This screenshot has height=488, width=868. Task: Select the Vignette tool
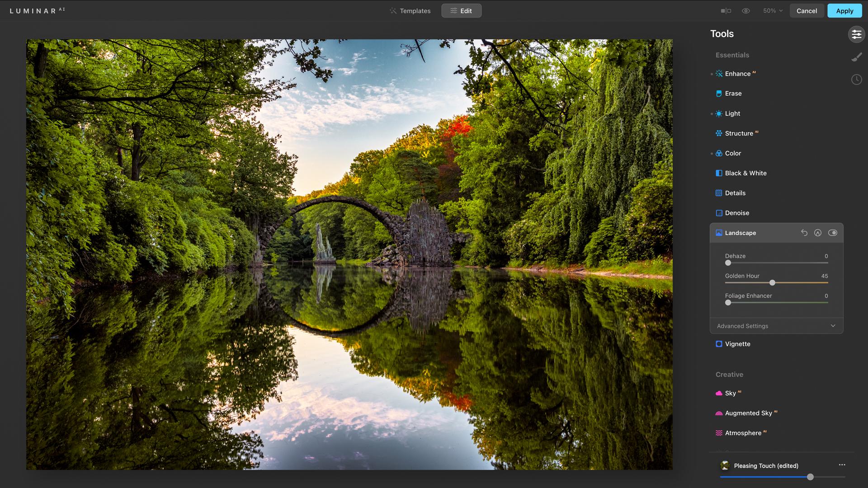737,343
